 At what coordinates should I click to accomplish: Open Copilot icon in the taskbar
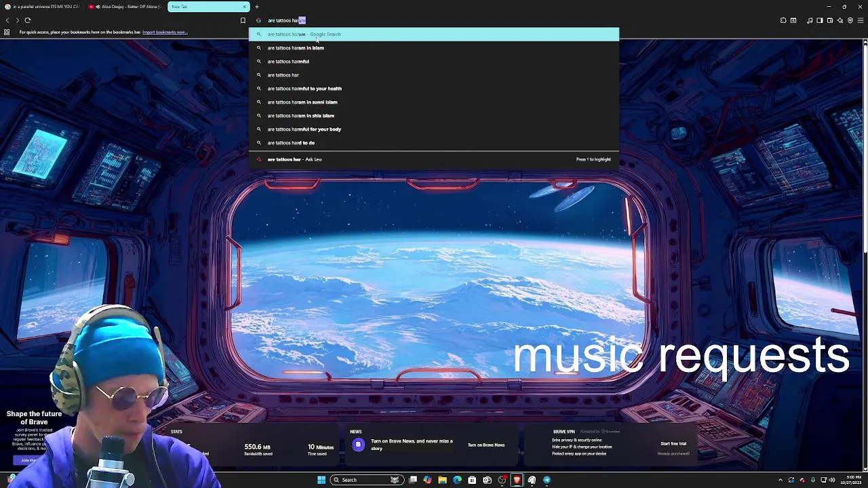tap(427, 480)
